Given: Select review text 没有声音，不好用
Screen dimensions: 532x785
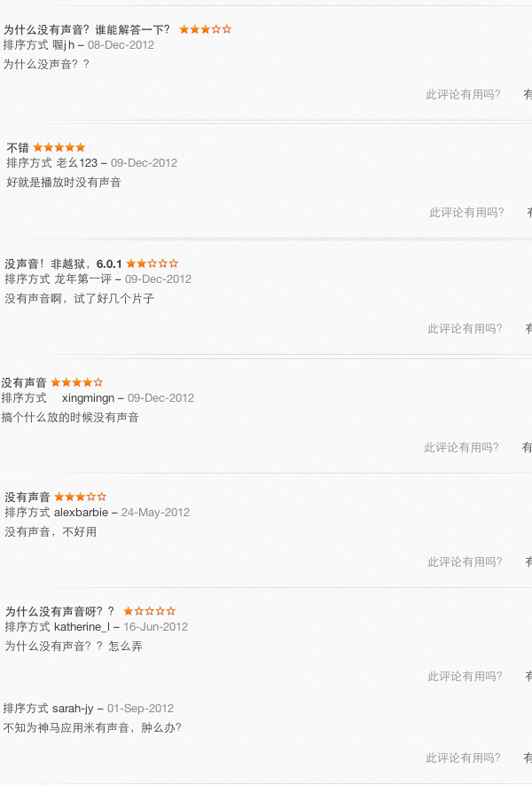Looking at the screenshot, I should point(51,532).
